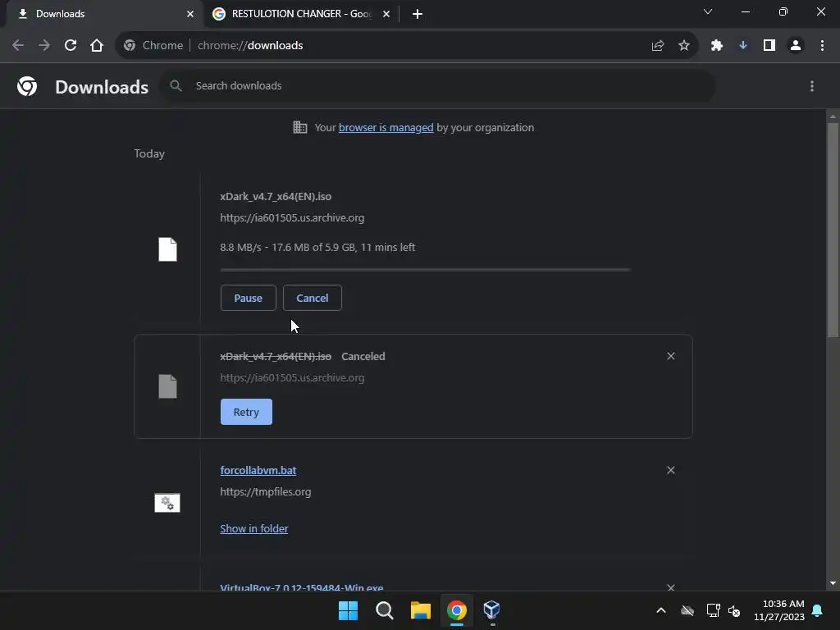
Task: Open the Windows Start menu
Action: tap(348, 610)
